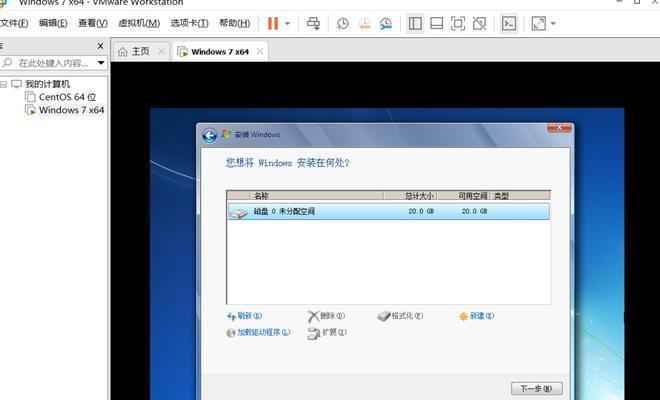Image resolution: width=660 pixels, height=400 pixels.
Task: Open the stretch display dropdown arrow
Action: [553, 24]
